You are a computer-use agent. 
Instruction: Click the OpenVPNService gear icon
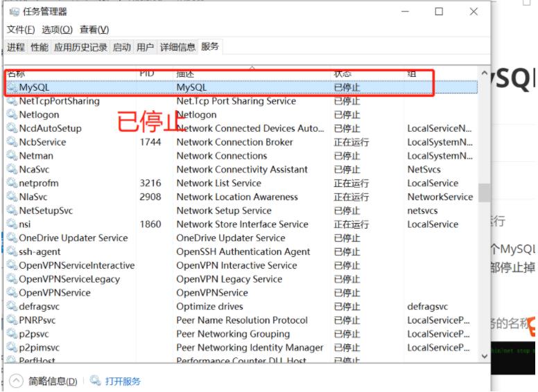point(12,293)
